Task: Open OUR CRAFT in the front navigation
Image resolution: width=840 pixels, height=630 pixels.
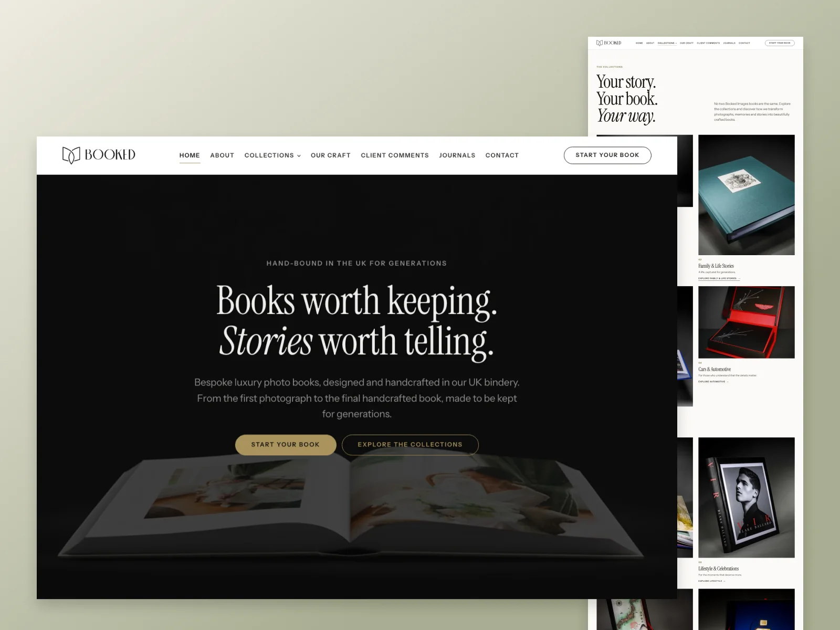Action: click(x=331, y=155)
